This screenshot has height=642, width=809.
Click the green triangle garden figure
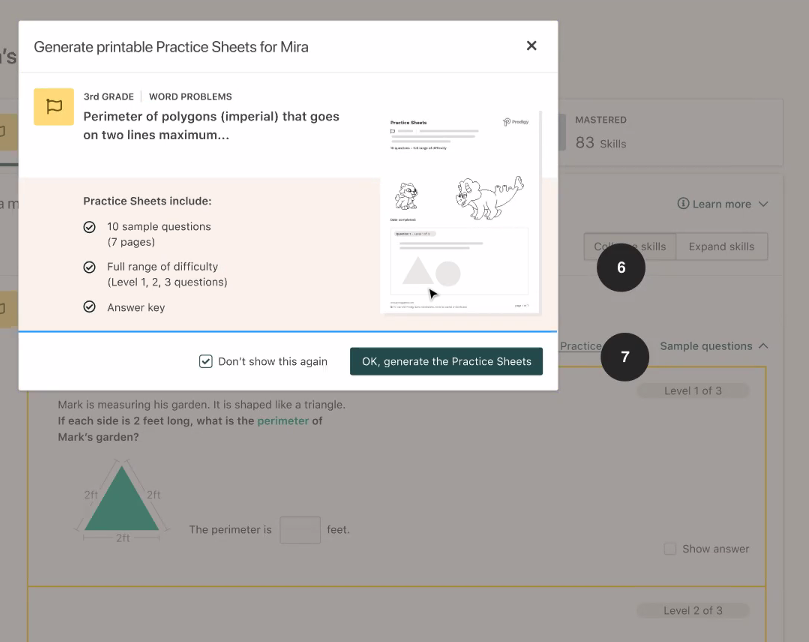122,499
